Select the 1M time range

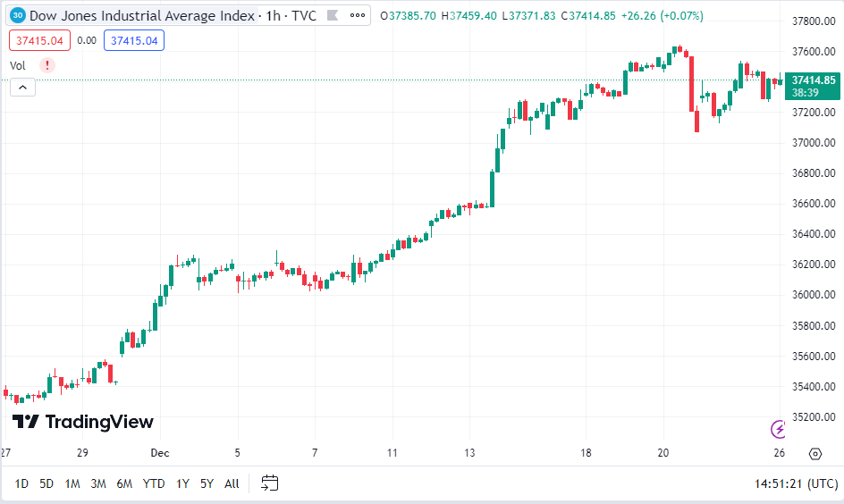[72, 483]
